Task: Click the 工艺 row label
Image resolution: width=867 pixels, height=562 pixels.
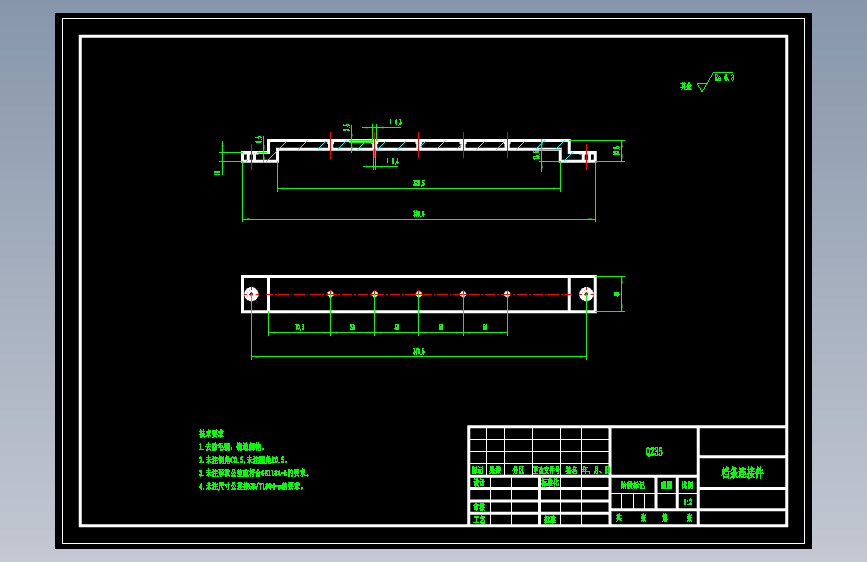Action: [479, 519]
